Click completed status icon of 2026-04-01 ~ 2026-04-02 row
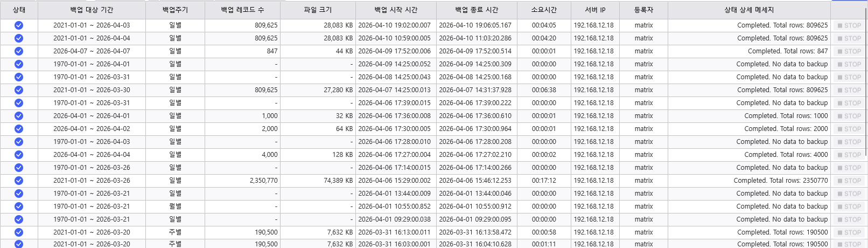 [19, 129]
